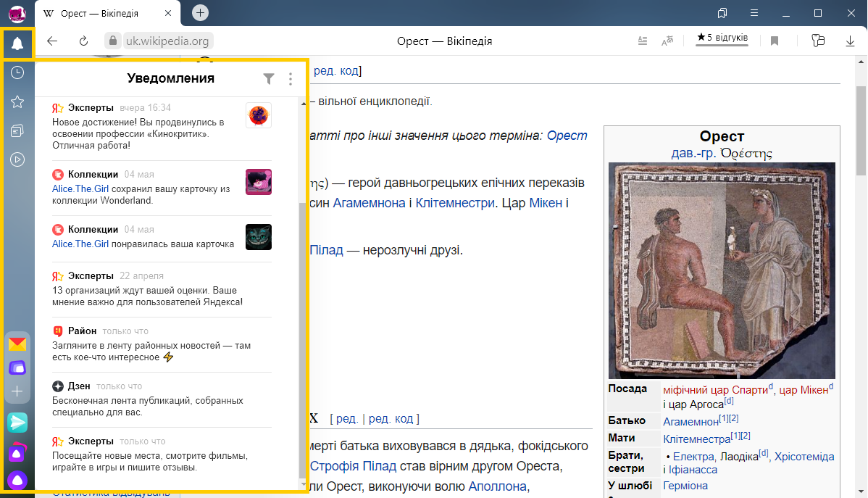The height and width of the screenshot is (498, 868).
Task: Open browsing history clock icon
Action: click(x=17, y=72)
